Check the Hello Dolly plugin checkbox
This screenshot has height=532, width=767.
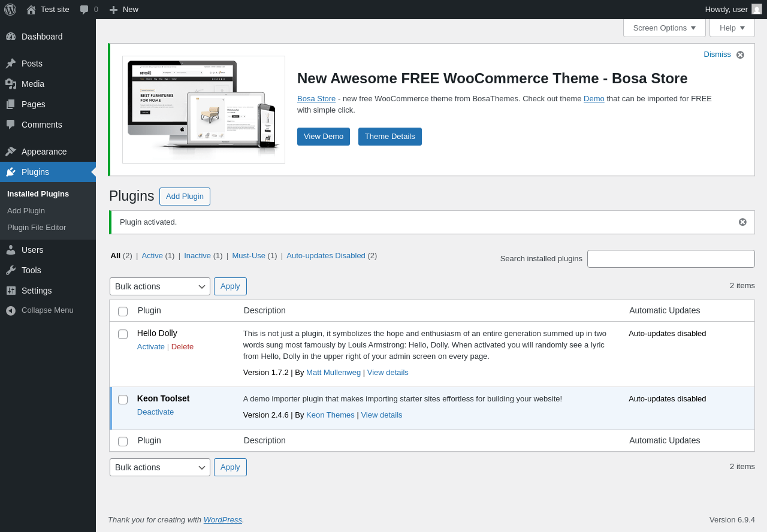[x=123, y=334]
